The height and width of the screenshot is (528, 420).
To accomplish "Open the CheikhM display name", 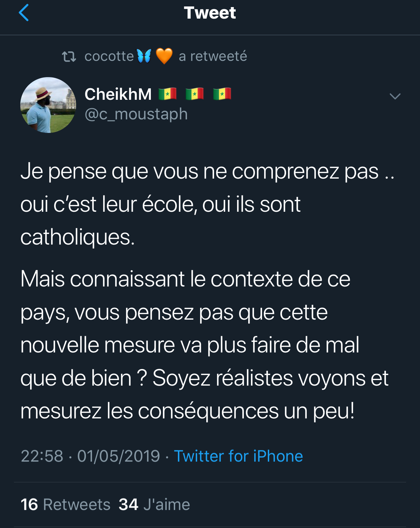I will coord(118,94).
